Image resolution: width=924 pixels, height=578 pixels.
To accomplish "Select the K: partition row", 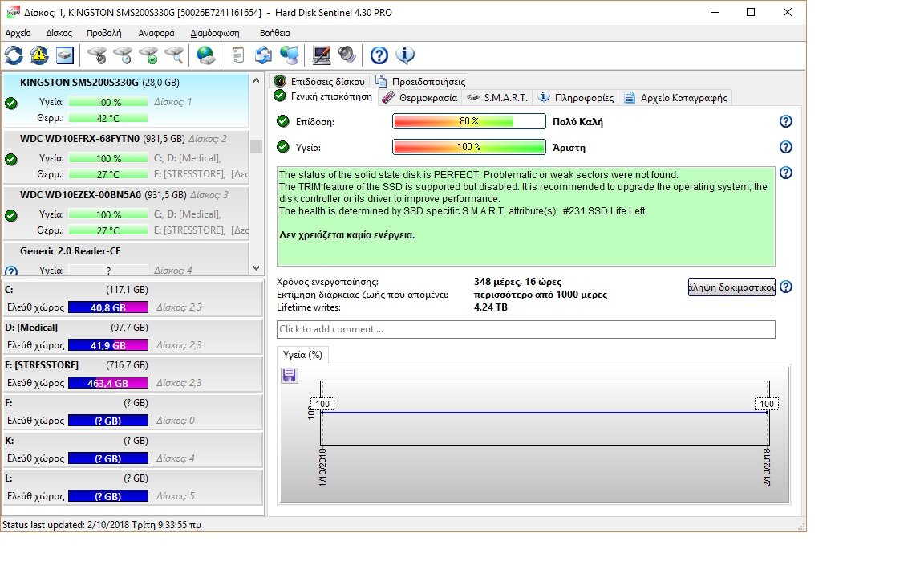I will (132, 450).
